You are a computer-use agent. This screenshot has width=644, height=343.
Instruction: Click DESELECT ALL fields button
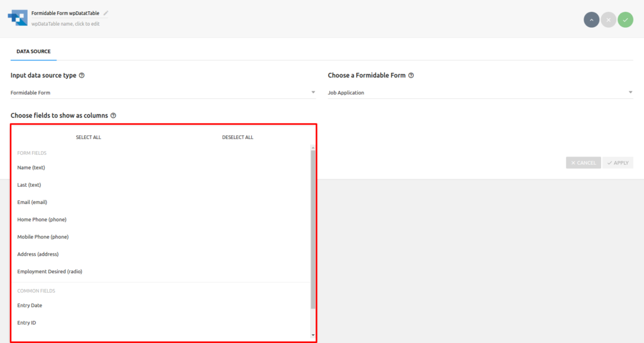click(238, 137)
